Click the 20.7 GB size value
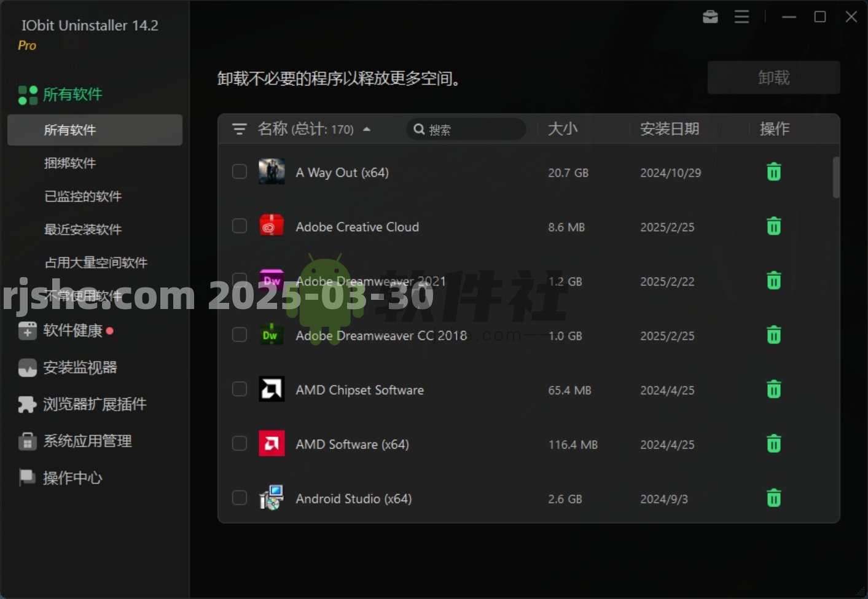This screenshot has width=868, height=599. 568,173
